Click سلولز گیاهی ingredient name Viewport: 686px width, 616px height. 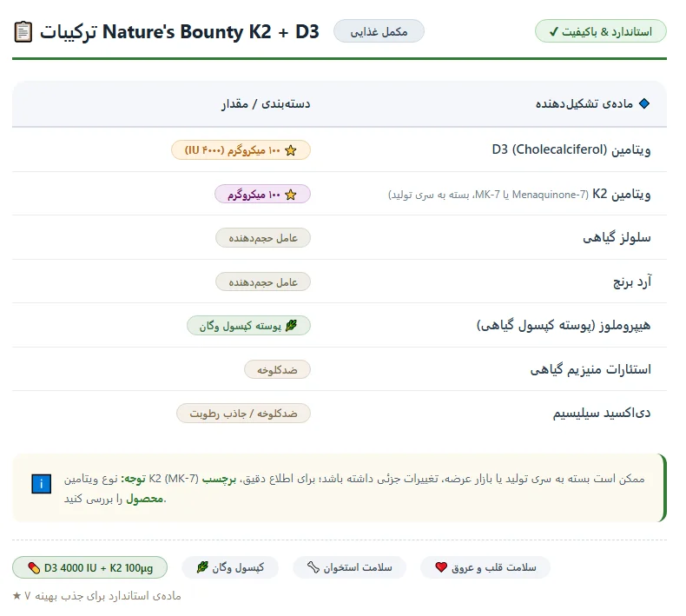coord(617,237)
